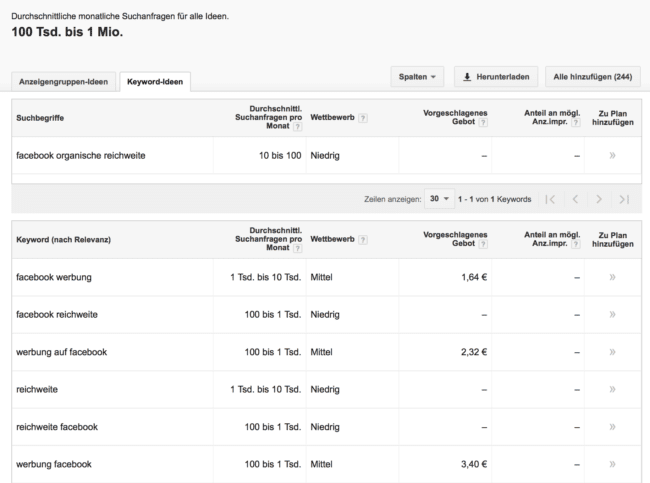
Task: Go to first page of keywords
Action: [550, 199]
